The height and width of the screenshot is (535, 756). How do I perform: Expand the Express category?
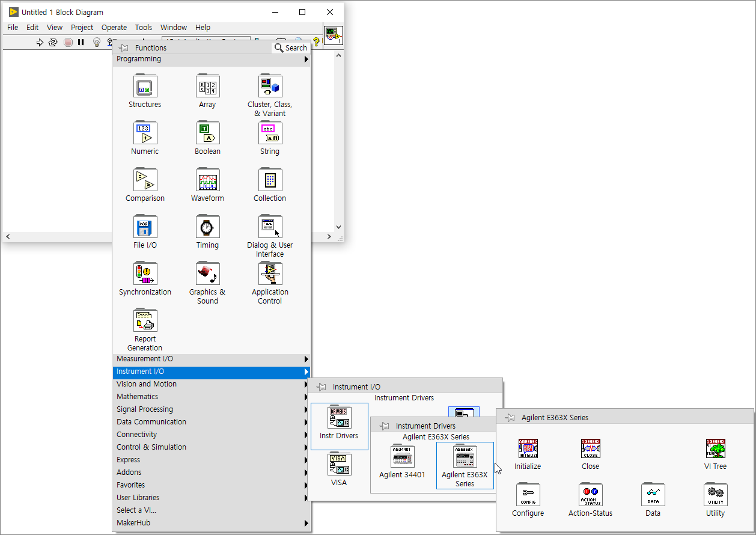(x=212, y=460)
